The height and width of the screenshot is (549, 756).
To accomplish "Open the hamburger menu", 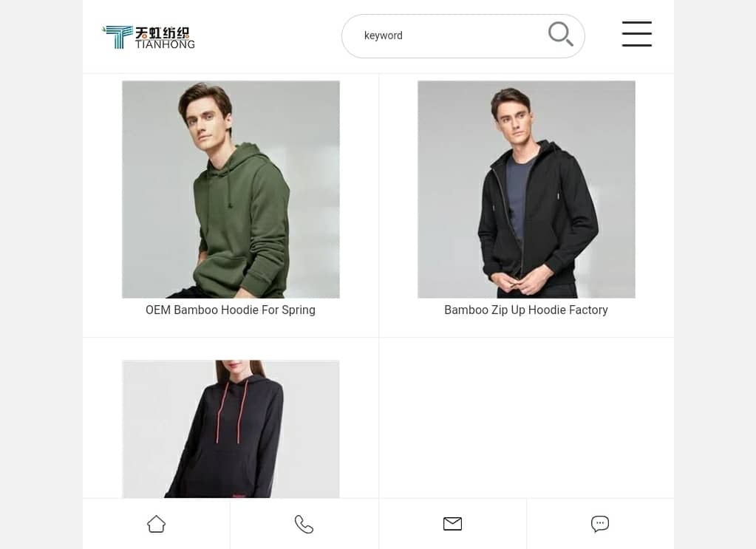I will pyautogui.click(x=636, y=34).
